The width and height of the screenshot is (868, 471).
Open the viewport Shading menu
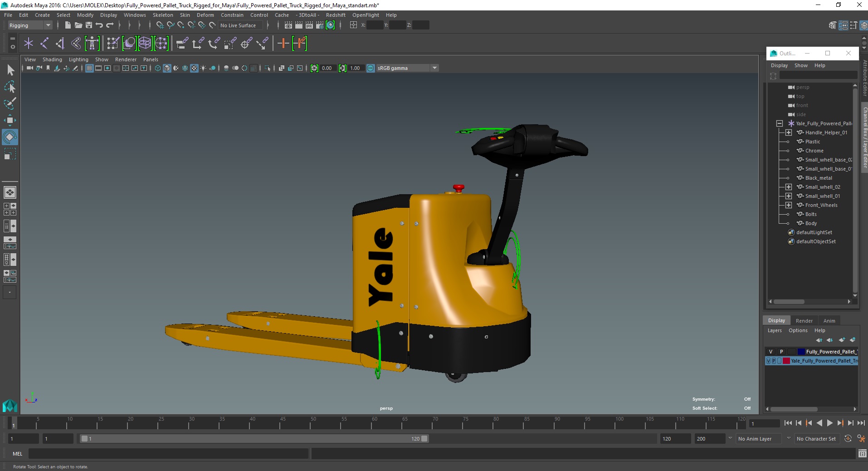pyautogui.click(x=52, y=59)
